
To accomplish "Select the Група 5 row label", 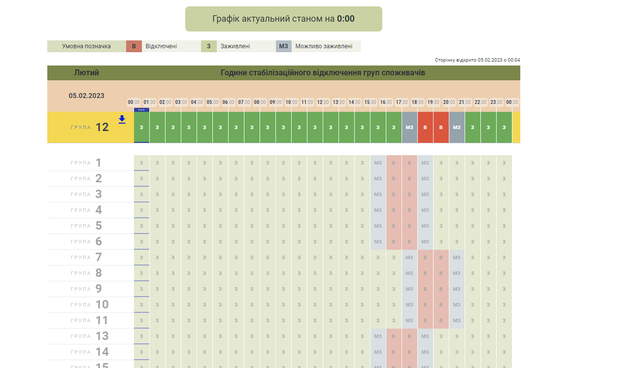I will point(86,226).
